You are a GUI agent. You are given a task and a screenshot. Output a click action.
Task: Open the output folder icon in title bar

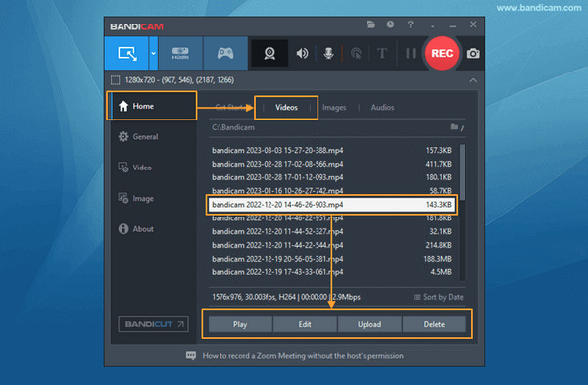(370, 24)
